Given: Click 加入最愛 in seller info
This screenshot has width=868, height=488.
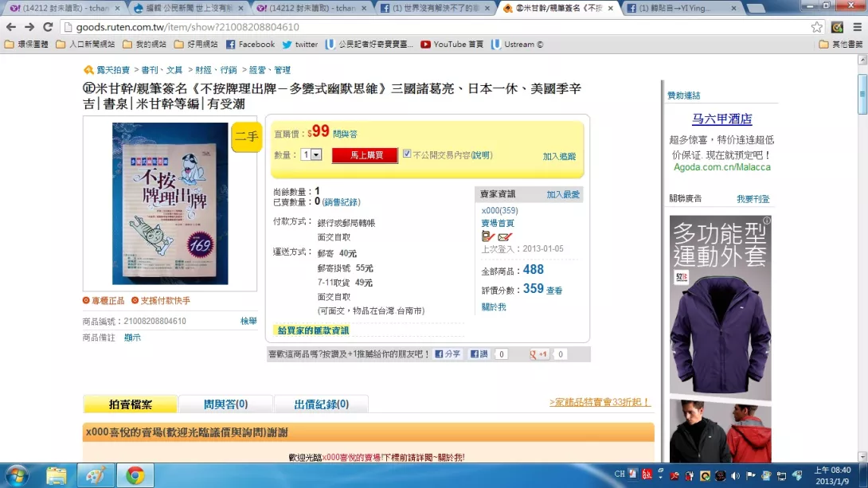Looking at the screenshot, I should (563, 194).
